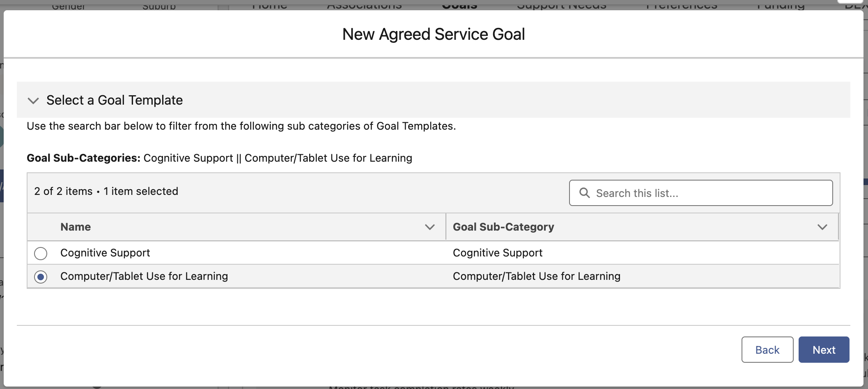Screen dimensions: 868x389
Task: Collapse the Select a Goal Template section
Action: coord(34,101)
